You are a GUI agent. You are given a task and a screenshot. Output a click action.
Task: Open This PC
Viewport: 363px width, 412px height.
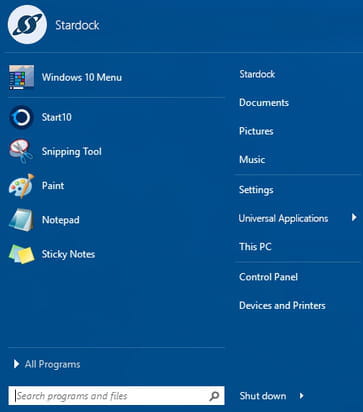click(255, 247)
